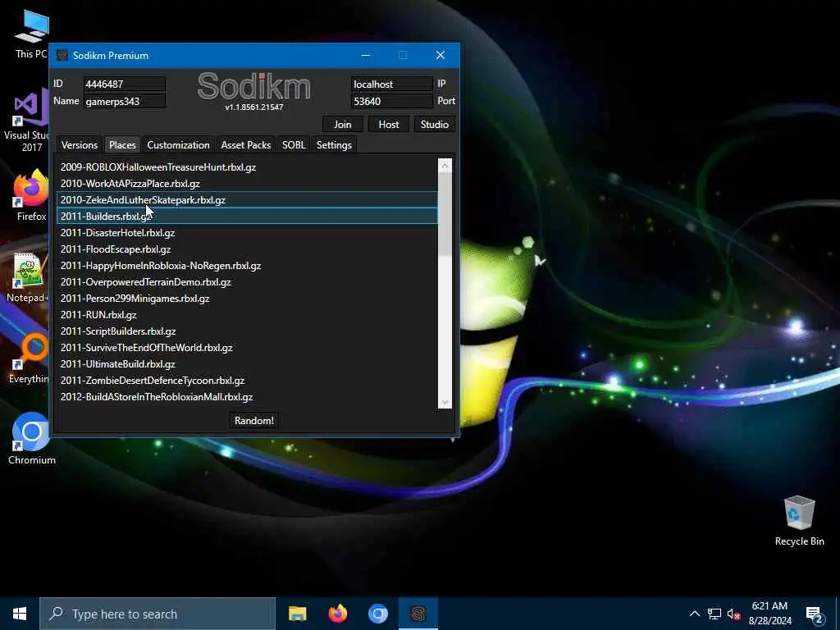Open Notepad++ desktop shortcut
The image size is (840, 630).
(28, 277)
